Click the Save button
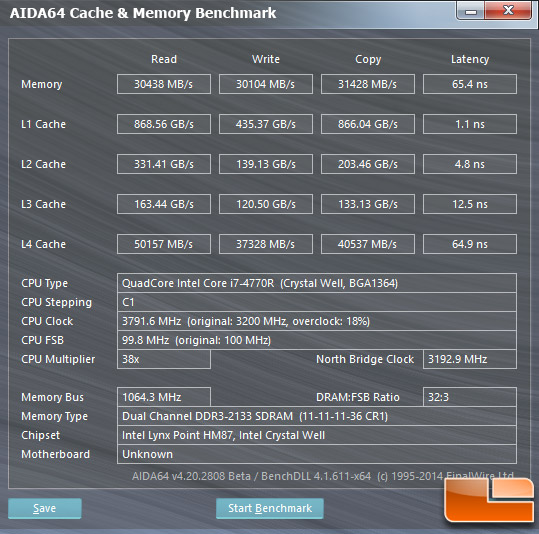 45,508
